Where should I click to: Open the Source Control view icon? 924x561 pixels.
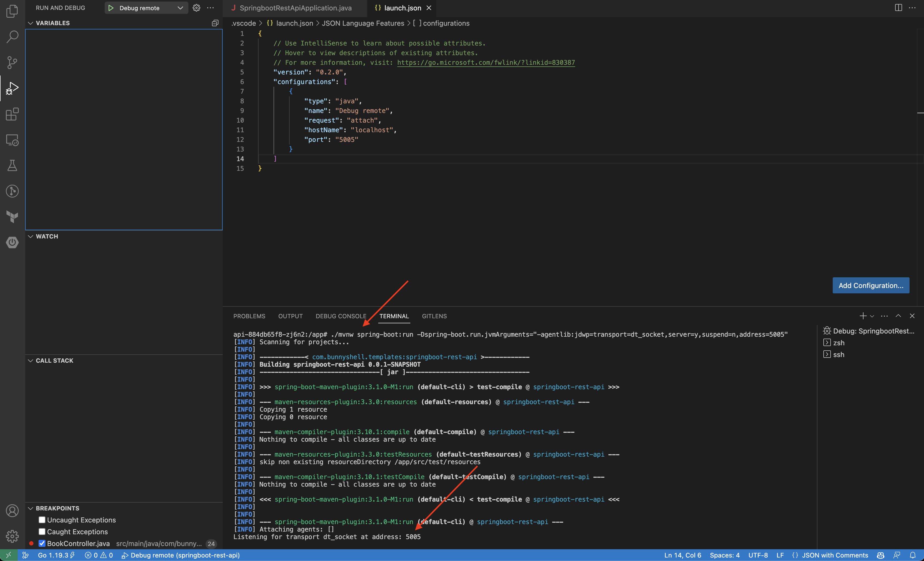(12, 62)
